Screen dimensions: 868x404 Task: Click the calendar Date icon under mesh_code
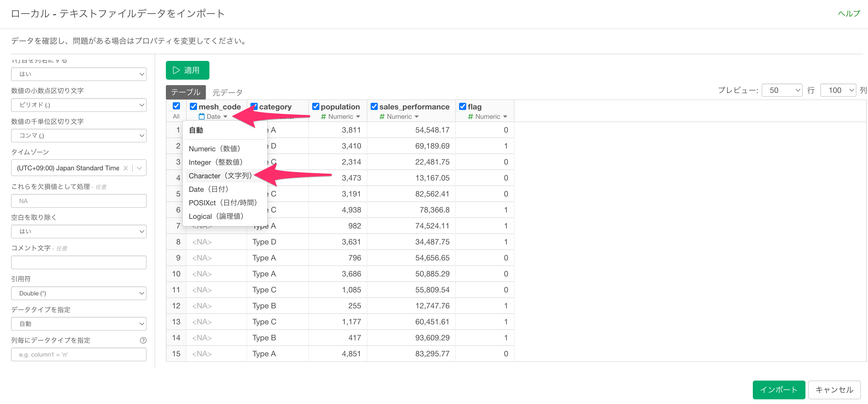point(201,117)
